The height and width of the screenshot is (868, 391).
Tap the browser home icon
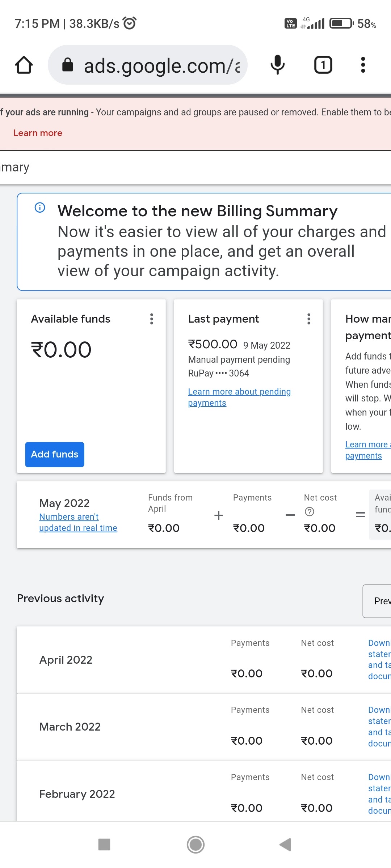coord(24,65)
